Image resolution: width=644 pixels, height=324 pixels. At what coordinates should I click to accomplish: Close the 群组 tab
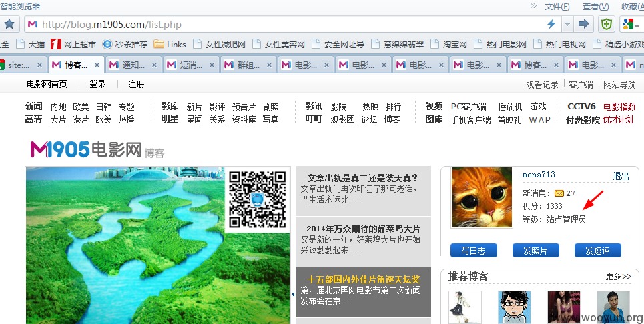tap(270, 65)
